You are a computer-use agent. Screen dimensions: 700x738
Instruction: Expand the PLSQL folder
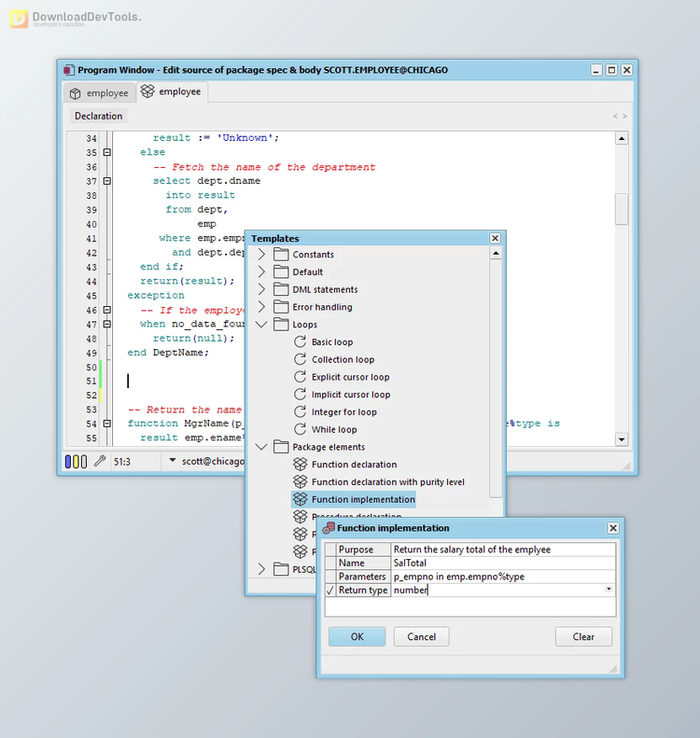(x=261, y=569)
